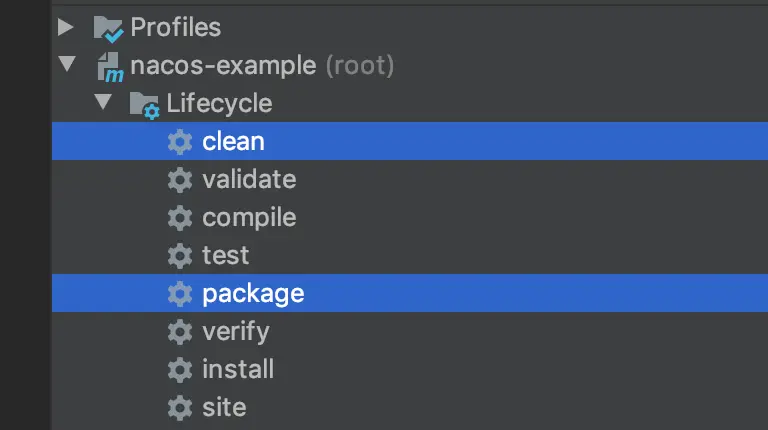This screenshot has height=430, width=768.
Task: Click the gear icon beside site
Action: (x=180, y=407)
